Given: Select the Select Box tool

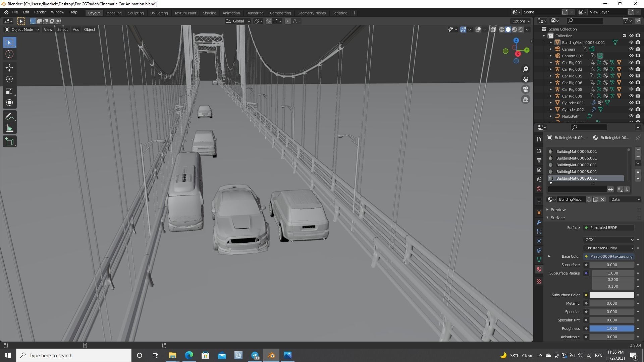Looking at the screenshot, I should point(9,43).
